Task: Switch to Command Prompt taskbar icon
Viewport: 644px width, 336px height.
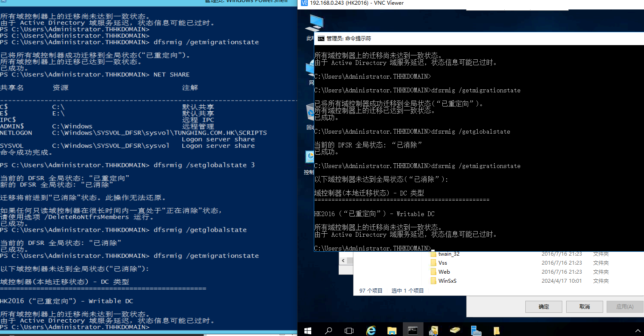Action: 413,330
